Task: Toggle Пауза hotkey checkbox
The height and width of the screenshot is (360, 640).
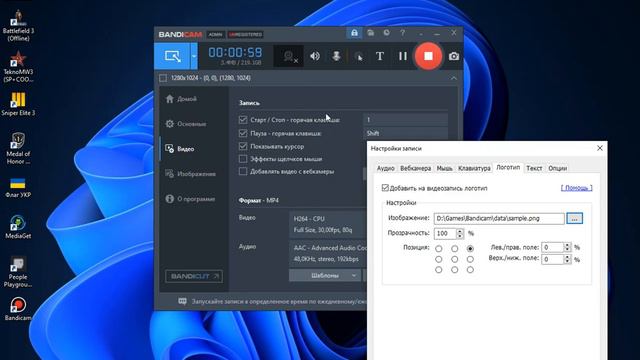Action: click(x=243, y=133)
